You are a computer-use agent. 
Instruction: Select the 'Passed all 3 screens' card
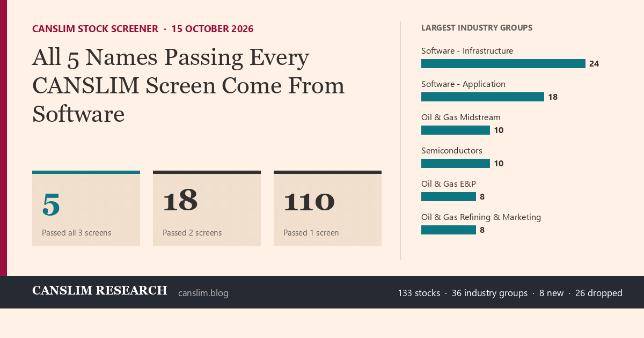pos(86,209)
